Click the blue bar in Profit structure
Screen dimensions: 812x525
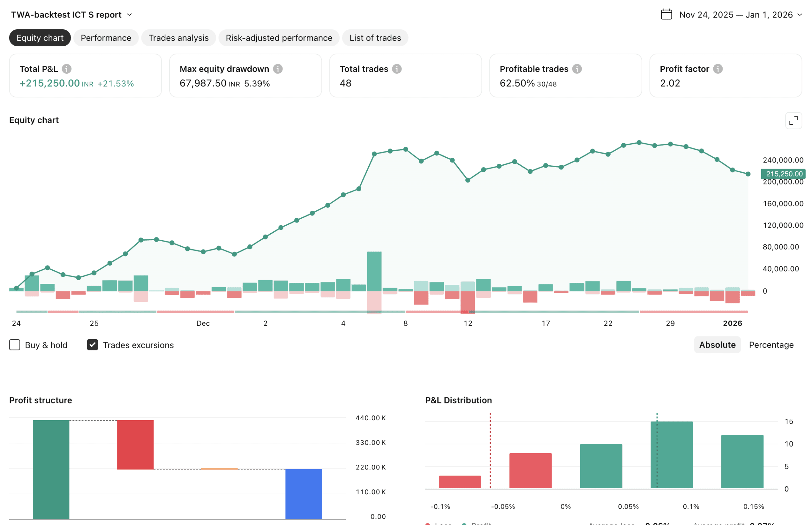pyautogui.click(x=304, y=494)
